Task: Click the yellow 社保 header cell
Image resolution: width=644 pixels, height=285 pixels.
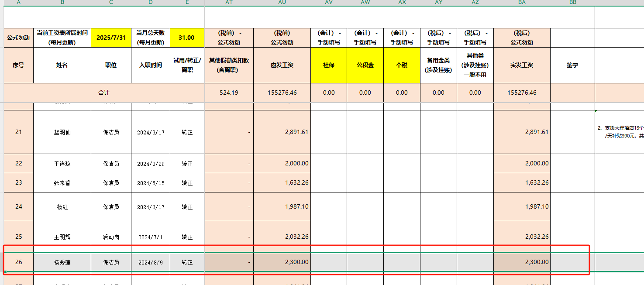Action: 329,65
